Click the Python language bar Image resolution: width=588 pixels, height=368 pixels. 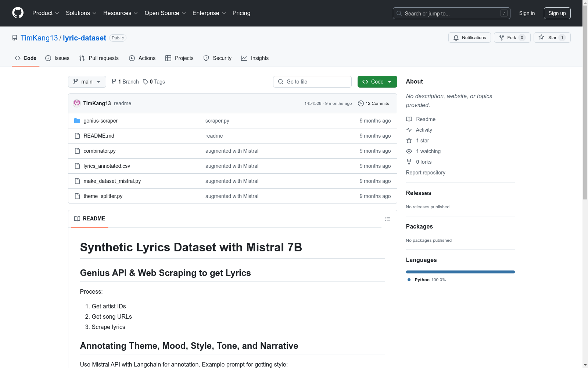[x=460, y=272]
